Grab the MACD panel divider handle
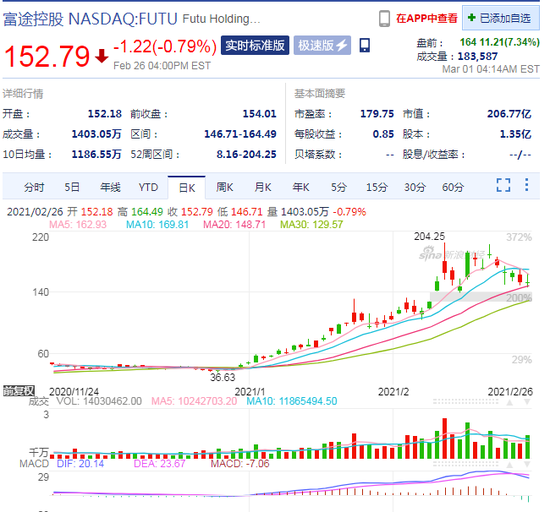Viewport: 550px width, 512px height. [x=465, y=464]
